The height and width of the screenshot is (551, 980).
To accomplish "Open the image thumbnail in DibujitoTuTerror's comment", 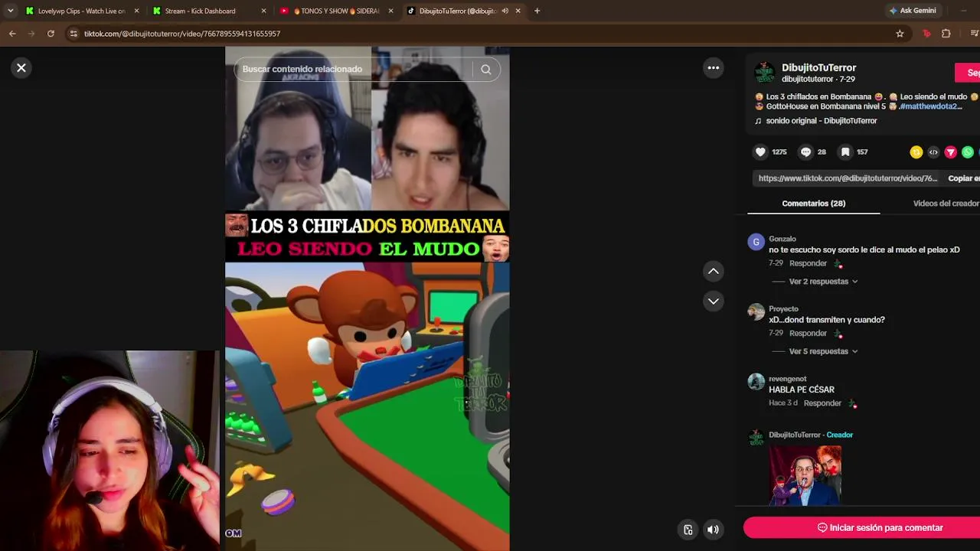I will pyautogui.click(x=805, y=475).
